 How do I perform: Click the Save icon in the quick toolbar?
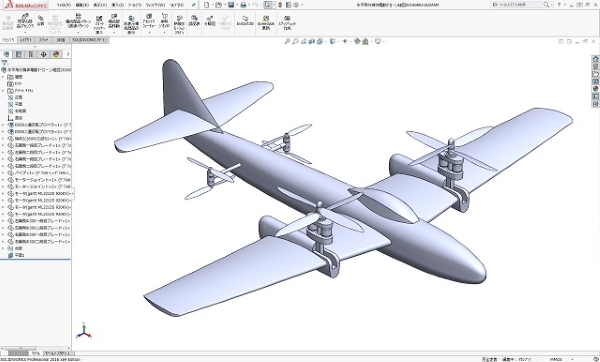coord(231,5)
